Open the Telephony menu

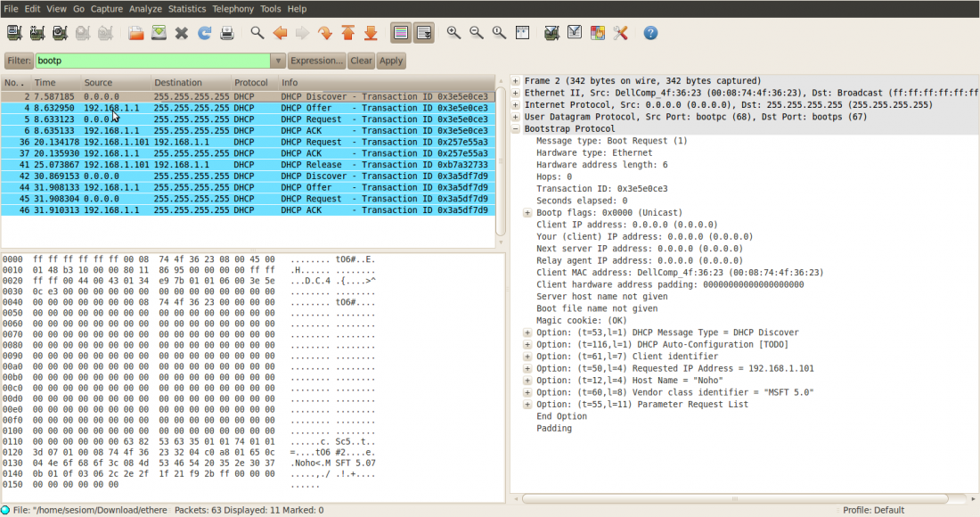pyautogui.click(x=233, y=9)
